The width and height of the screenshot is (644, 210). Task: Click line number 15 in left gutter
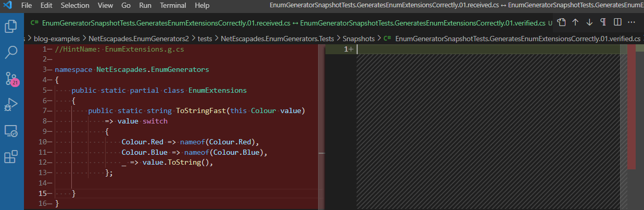point(42,193)
